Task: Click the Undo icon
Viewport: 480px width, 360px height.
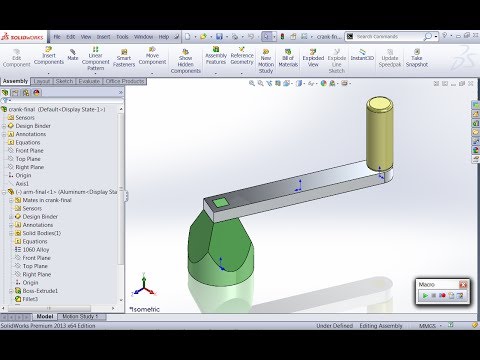Action: click(x=251, y=37)
